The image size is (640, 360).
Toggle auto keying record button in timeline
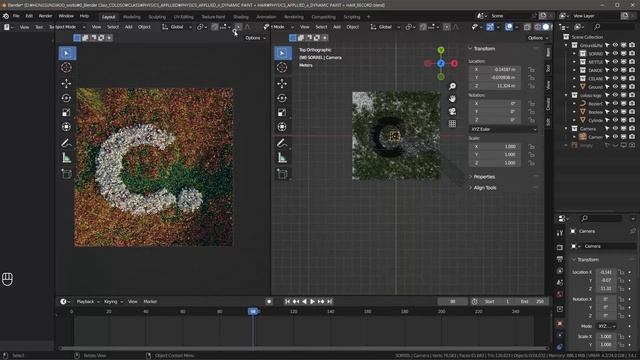[x=269, y=302]
